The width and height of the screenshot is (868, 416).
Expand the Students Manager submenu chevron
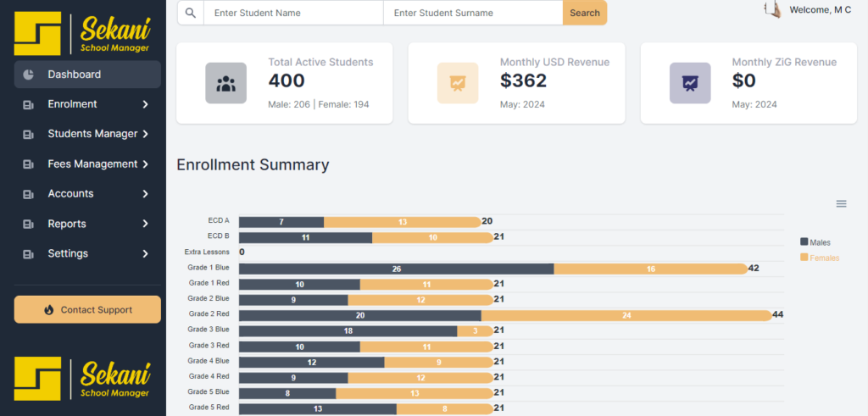point(146,134)
